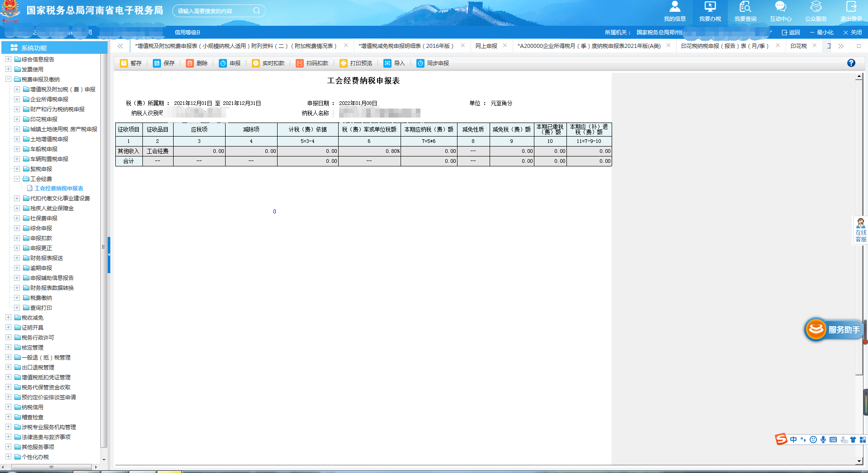Open 我要查询 query icon
868x473 pixels.
745,11
